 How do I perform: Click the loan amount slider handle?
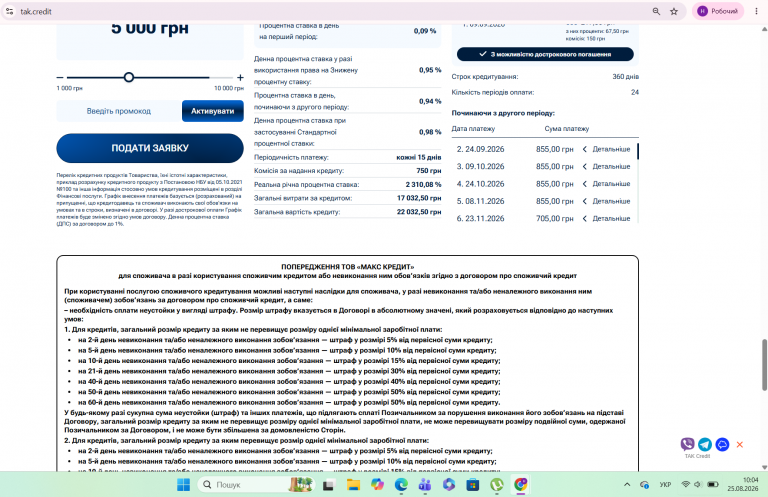[129, 77]
